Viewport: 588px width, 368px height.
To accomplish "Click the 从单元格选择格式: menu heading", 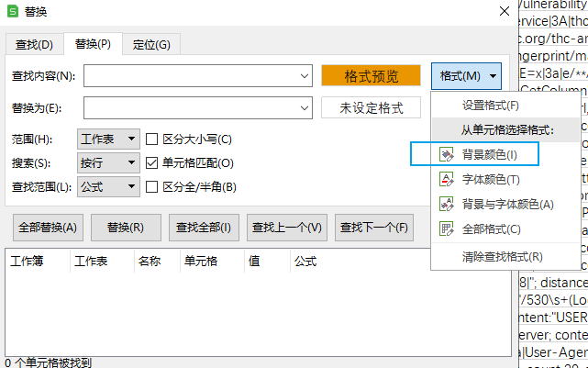I will (x=507, y=129).
